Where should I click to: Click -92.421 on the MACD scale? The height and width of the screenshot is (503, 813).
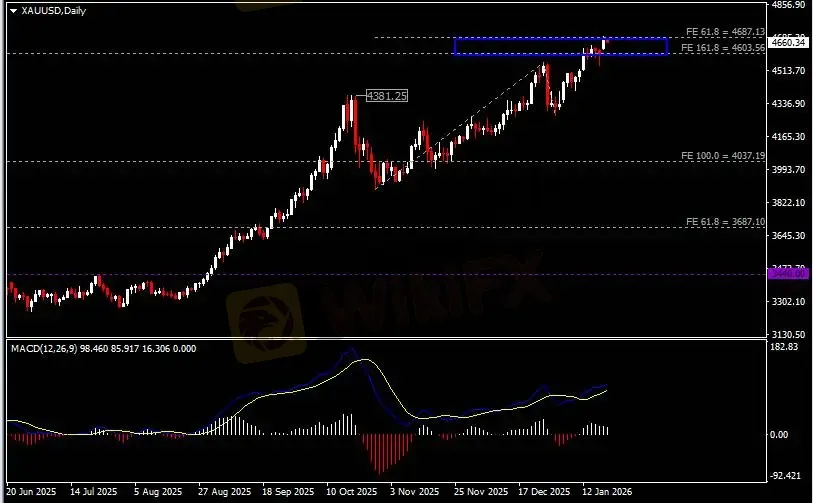[x=786, y=476]
